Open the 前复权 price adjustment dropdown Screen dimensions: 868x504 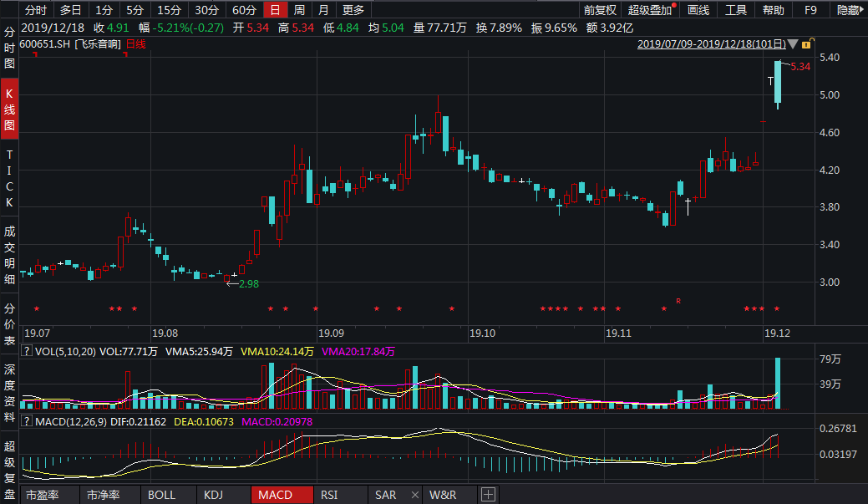600,10
